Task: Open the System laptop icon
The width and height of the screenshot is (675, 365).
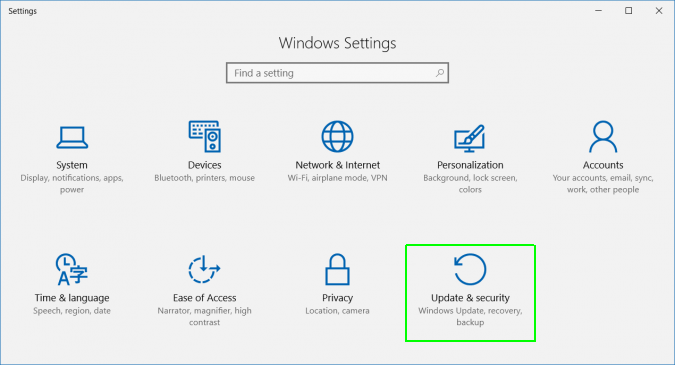Action: (x=72, y=137)
